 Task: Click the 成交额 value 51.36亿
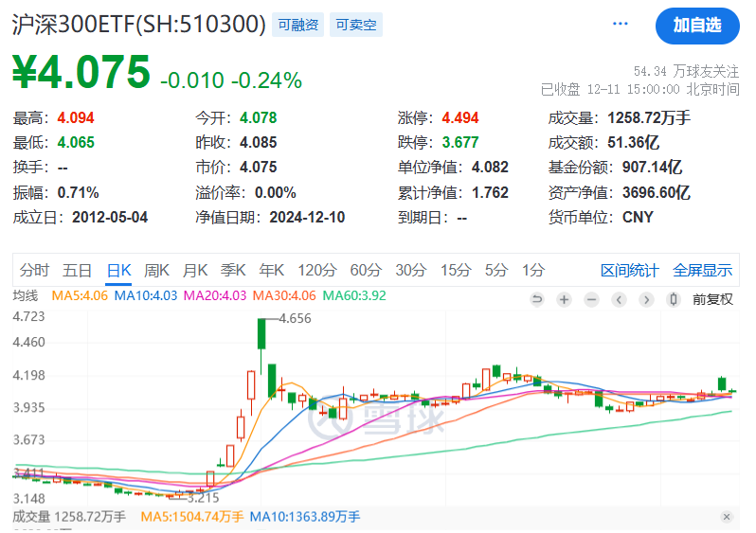[x=633, y=143]
